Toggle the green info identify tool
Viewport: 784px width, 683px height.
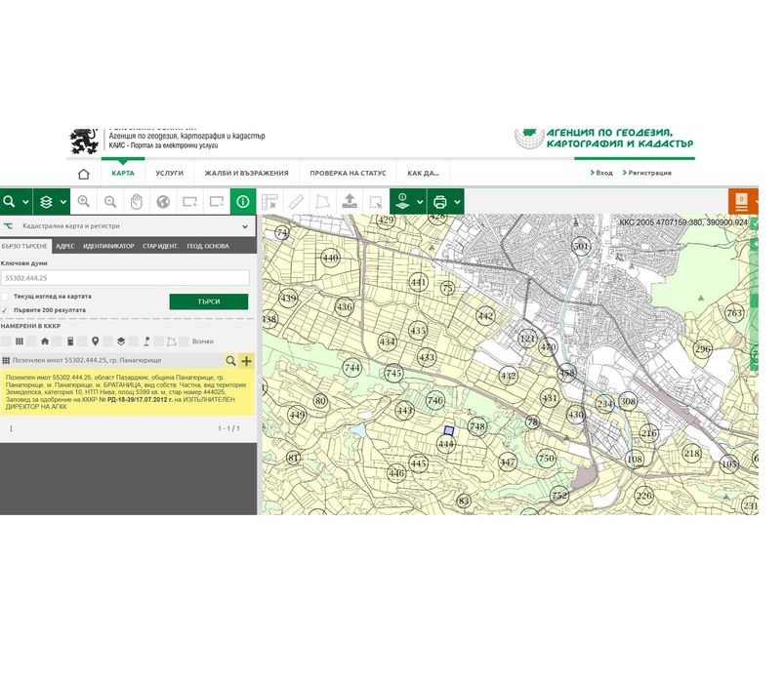click(x=243, y=202)
